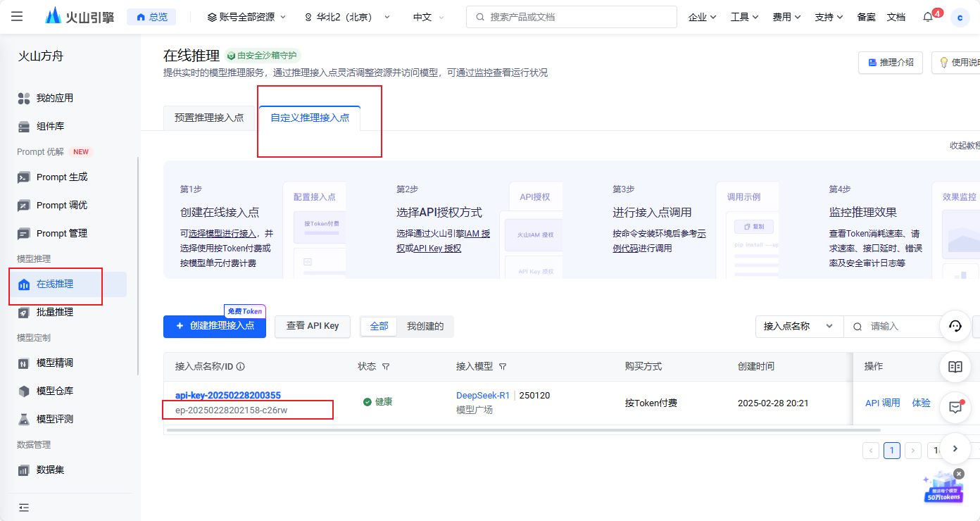Click the DeepSeek-R1 model link
This screenshot has height=521, width=980.
[x=483, y=396]
